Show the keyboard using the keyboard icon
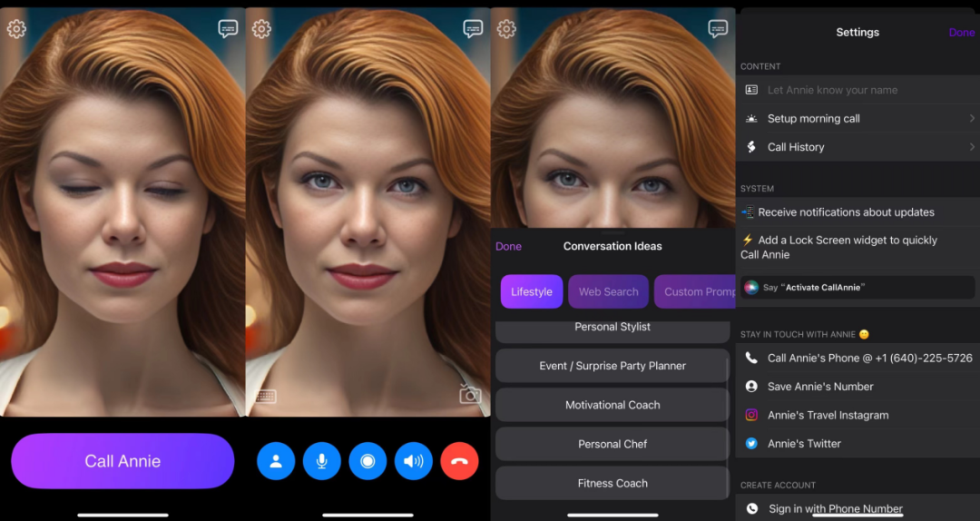Viewport: 980px width, 521px height. [266, 397]
